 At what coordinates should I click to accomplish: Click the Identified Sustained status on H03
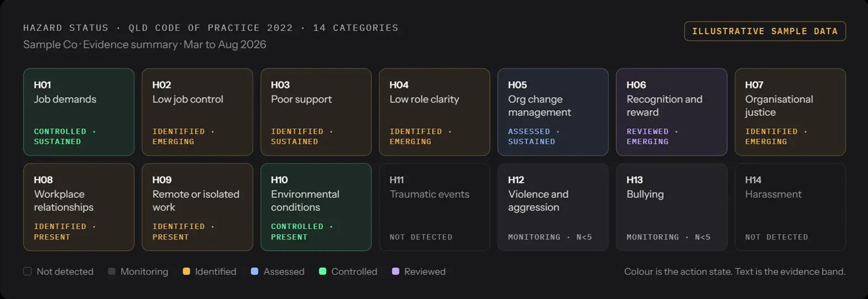(x=302, y=136)
